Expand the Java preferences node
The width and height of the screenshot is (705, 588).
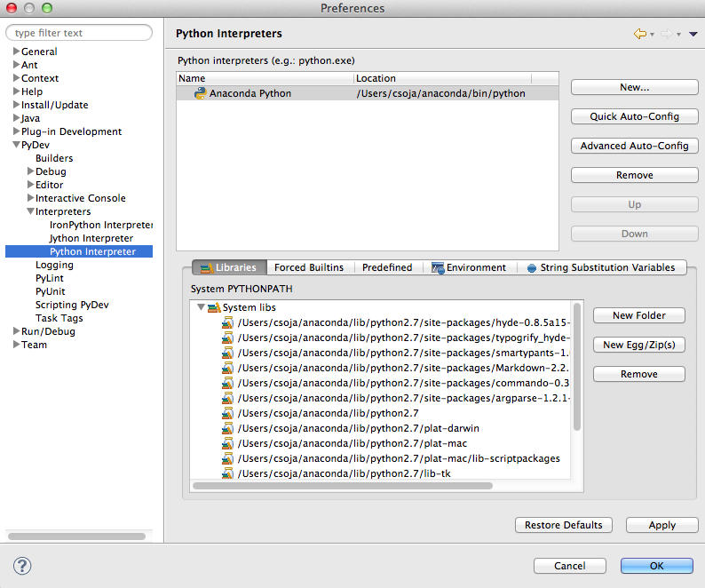(17, 118)
